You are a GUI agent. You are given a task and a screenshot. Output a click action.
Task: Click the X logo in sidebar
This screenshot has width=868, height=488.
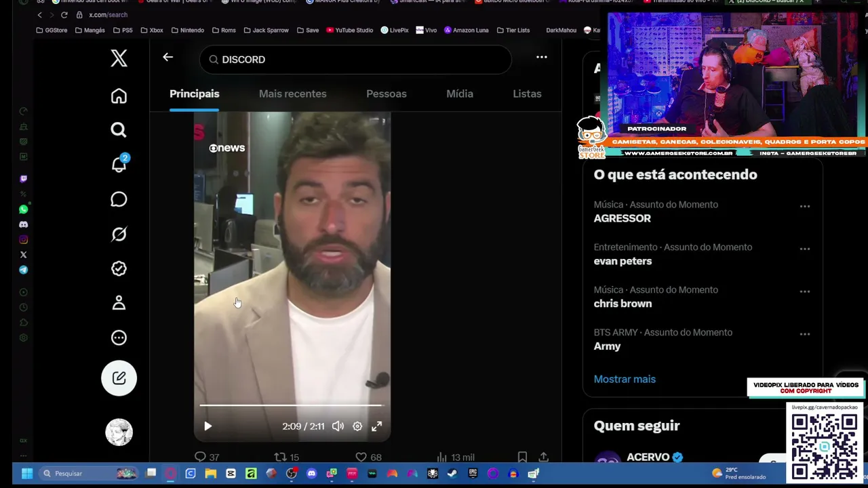pyautogui.click(x=119, y=58)
